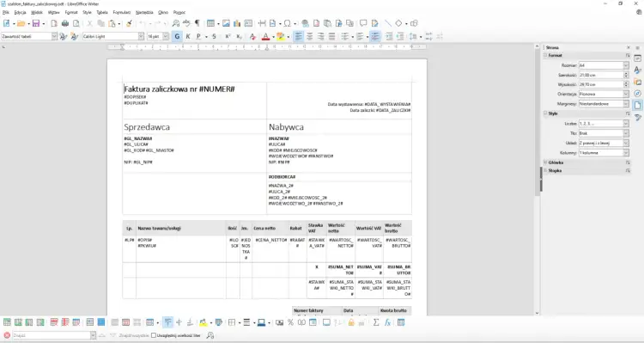Open the font name dropdown 'Calibri Light'
The image size is (644, 343).
click(141, 37)
